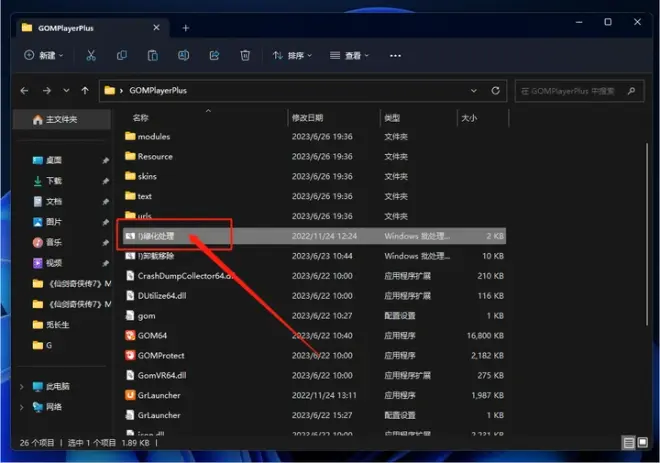The height and width of the screenshot is (463, 660).
Task: Click pin icon next to 音乐
Action: coord(105,242)
